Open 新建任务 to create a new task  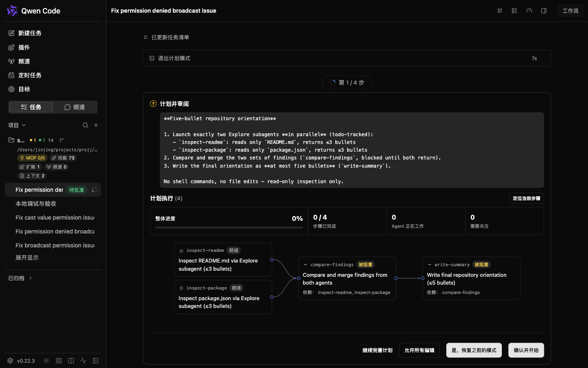pos(25,33)
